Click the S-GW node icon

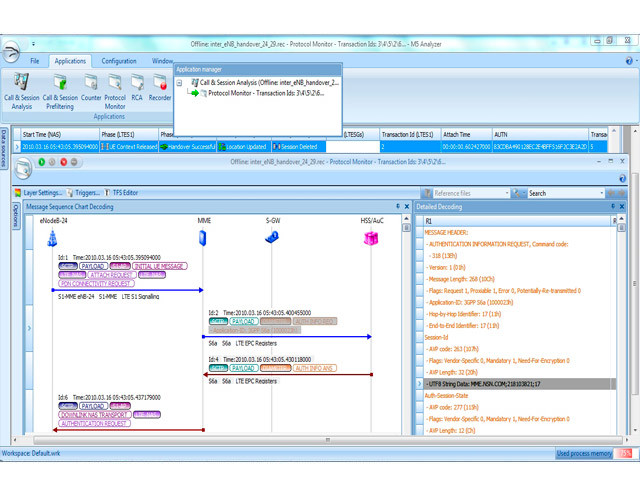tap(272, 238)
